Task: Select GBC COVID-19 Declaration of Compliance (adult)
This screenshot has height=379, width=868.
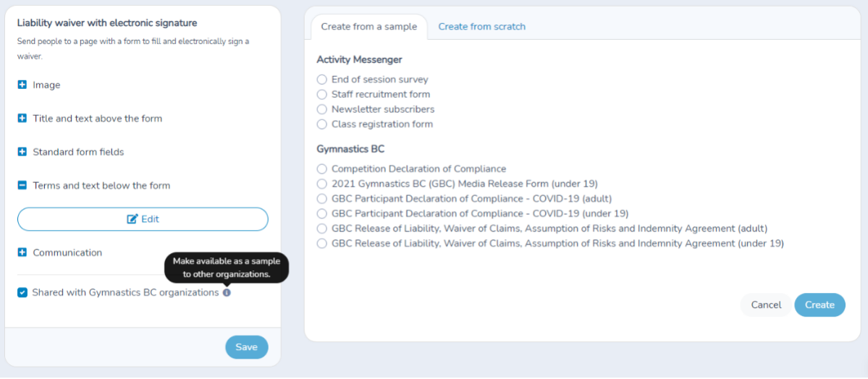Action: coord(321,199)
